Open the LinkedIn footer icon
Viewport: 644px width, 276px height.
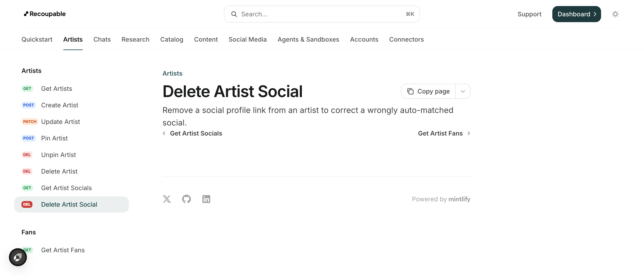pyautogui.click(x=206, y=199)
